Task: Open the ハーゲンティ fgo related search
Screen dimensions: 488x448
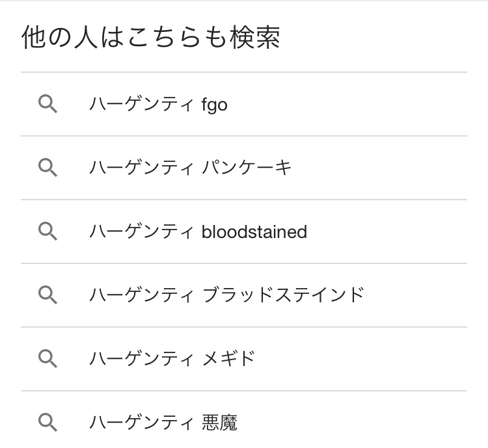Action: [158, 104]
